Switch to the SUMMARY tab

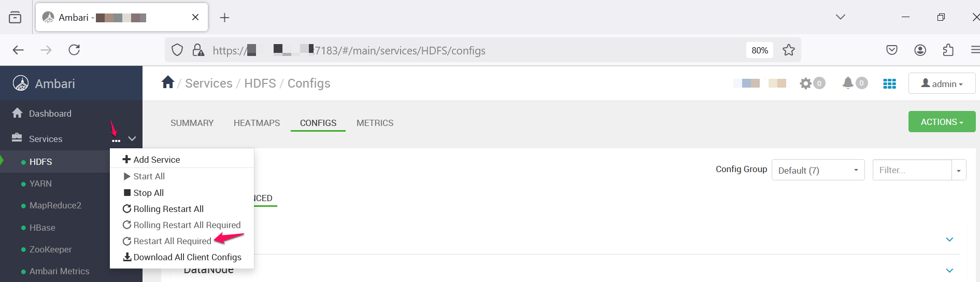coord(192,123)
